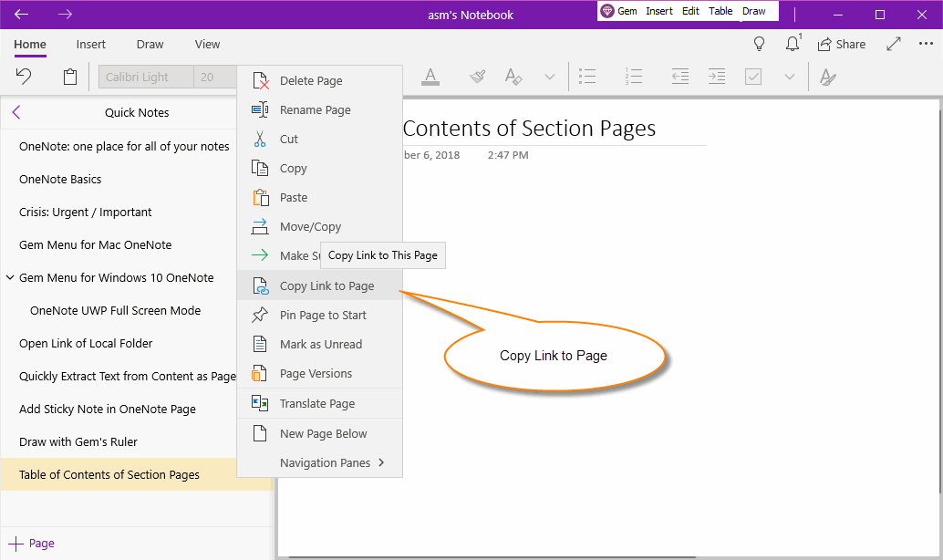The height and width of the screenshot is (560, 943).
Task: Choose Translate Page
Action: pyautogui.click(x=319, y=404)
